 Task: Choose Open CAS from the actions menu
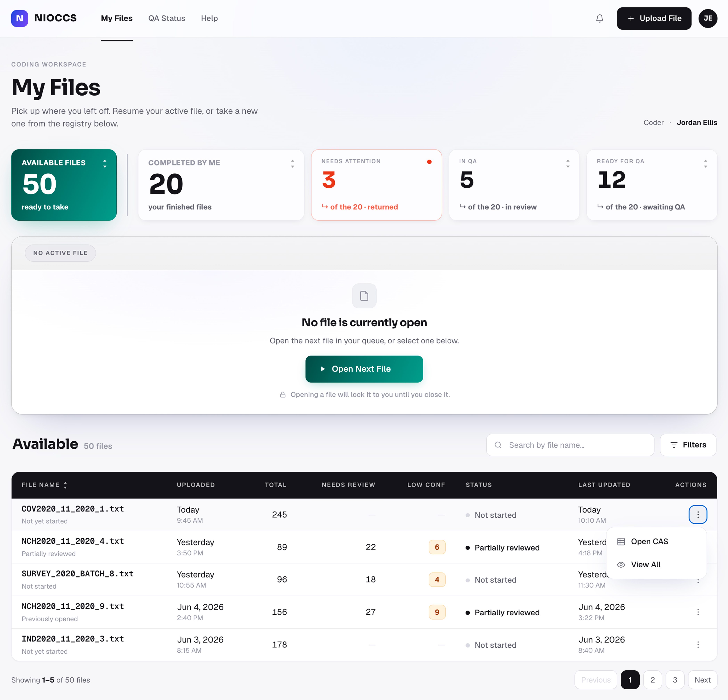click(x=656, y=541)
